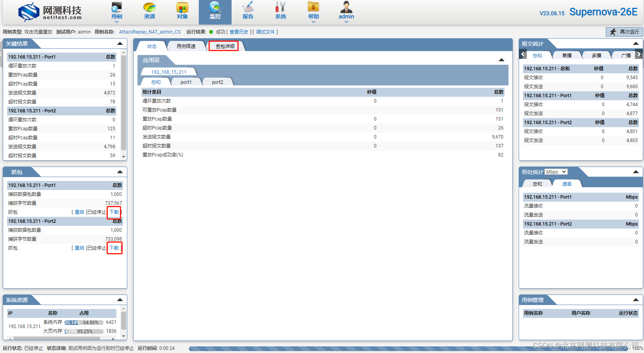Expand the admin menu chevron
The image size is (644, 353).
pyautogui.click(x=346, y=22)
